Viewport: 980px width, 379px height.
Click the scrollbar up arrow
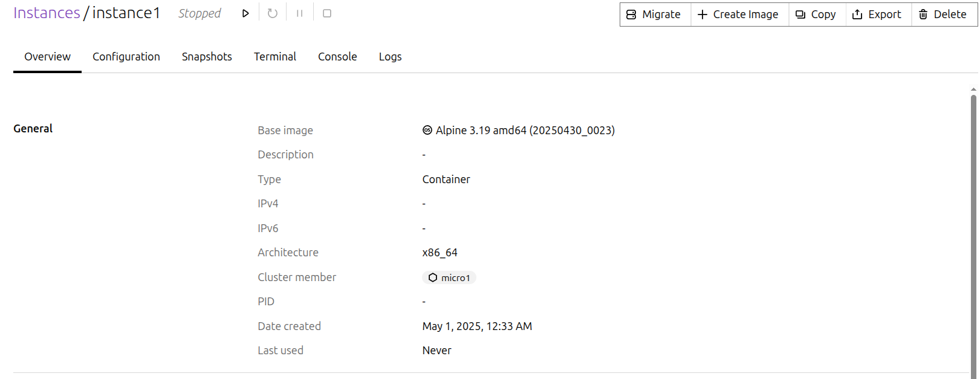pyautogui.click(x=973, y=89)
